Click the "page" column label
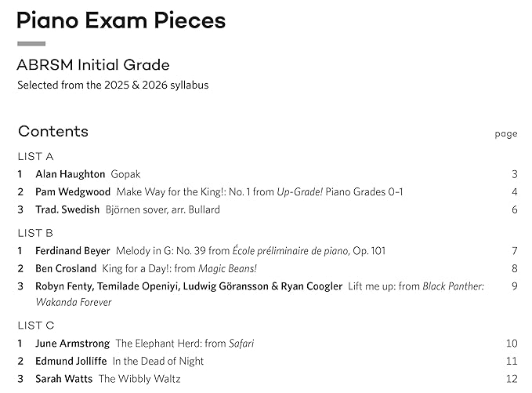 coord(506,134)
